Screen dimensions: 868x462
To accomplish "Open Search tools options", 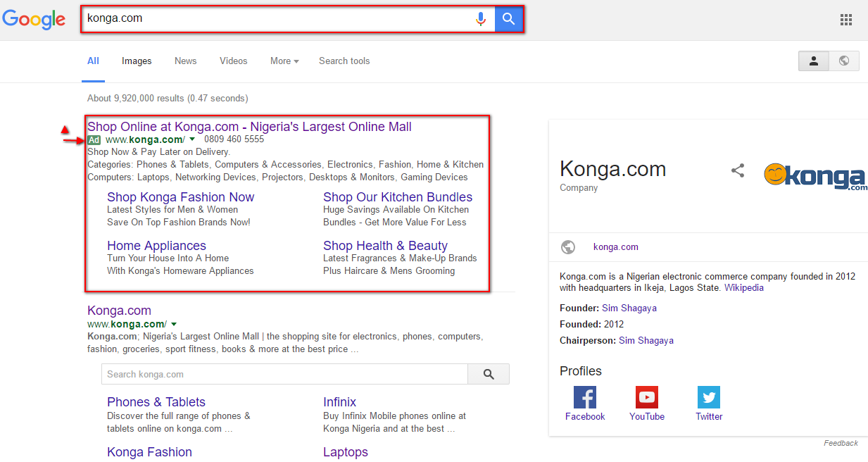I will [x=344, y=61].
